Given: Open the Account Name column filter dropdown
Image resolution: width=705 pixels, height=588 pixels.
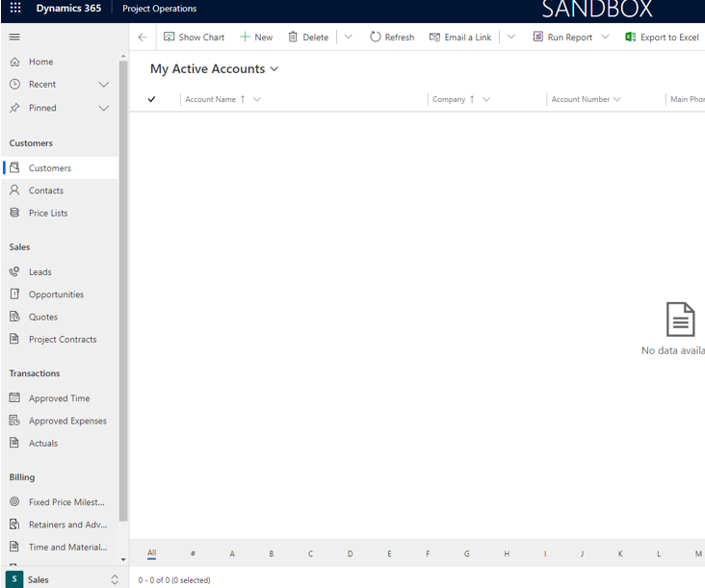Looking at the screenshot, I should 257,99.
